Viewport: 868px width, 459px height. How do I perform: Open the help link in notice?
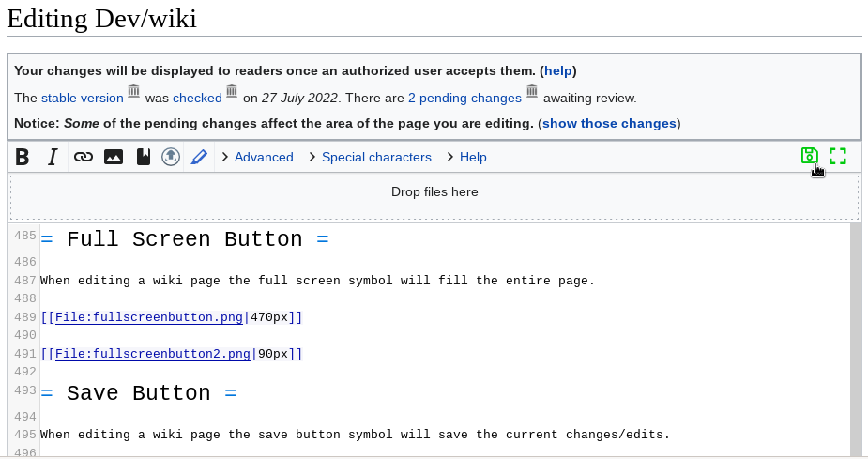click(558, 70)
